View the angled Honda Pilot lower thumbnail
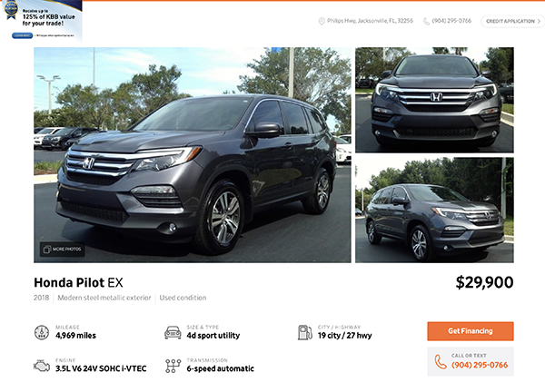The height and width of the screenshot is (392, 545). (x=434, y=210)
